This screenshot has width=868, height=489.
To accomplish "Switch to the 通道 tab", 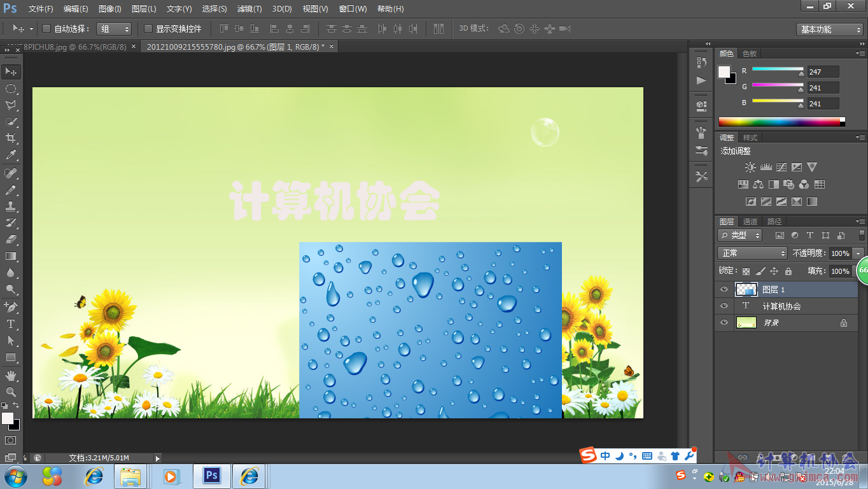I will 750,222.
